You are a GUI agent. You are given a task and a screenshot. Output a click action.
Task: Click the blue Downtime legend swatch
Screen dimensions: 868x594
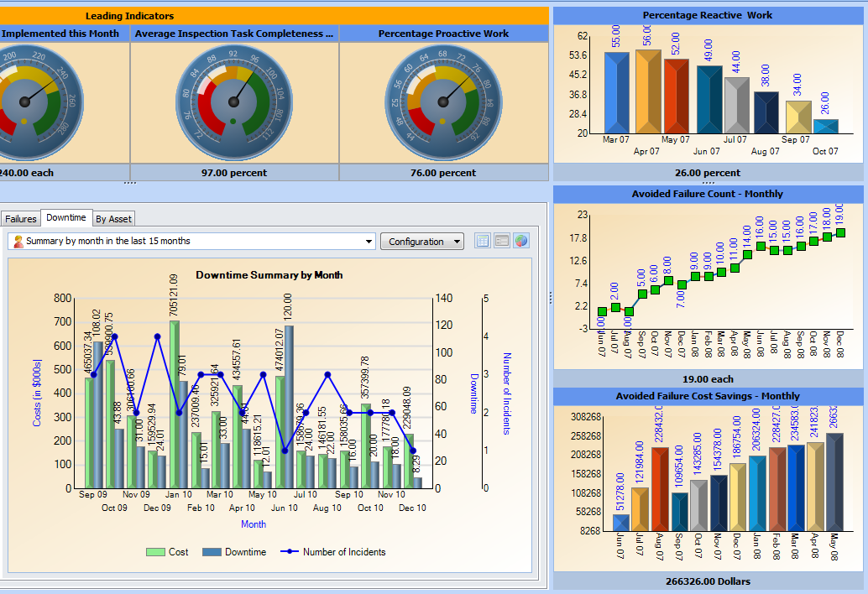click(x=212, y=552)
